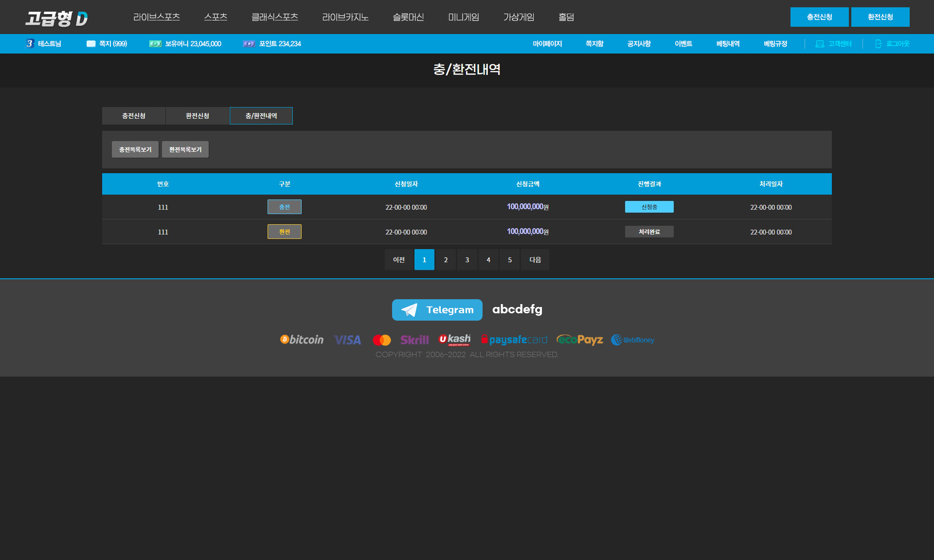Screen dimensions: 934x560
Task: Open the 스포츠 menu
Action: click(216, 17)
